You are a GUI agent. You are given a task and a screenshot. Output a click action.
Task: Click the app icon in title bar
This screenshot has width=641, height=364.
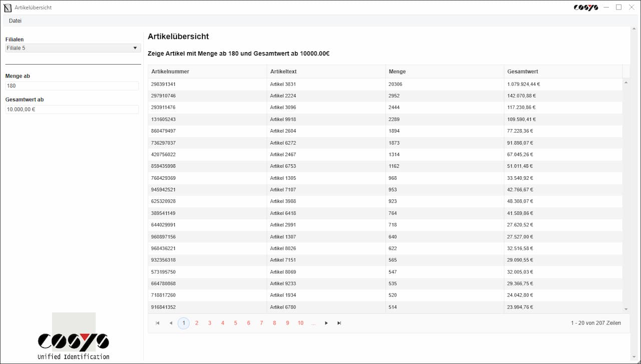[8, 8]
